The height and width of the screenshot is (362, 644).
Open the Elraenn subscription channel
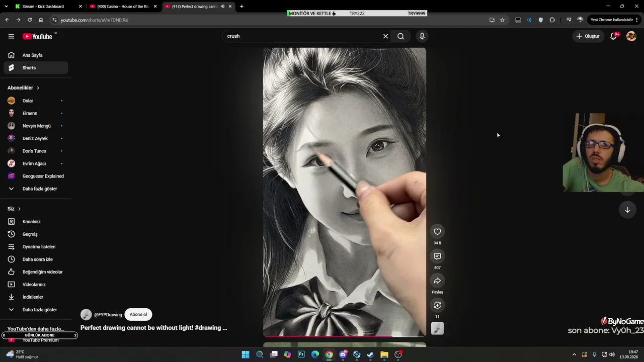36,113
